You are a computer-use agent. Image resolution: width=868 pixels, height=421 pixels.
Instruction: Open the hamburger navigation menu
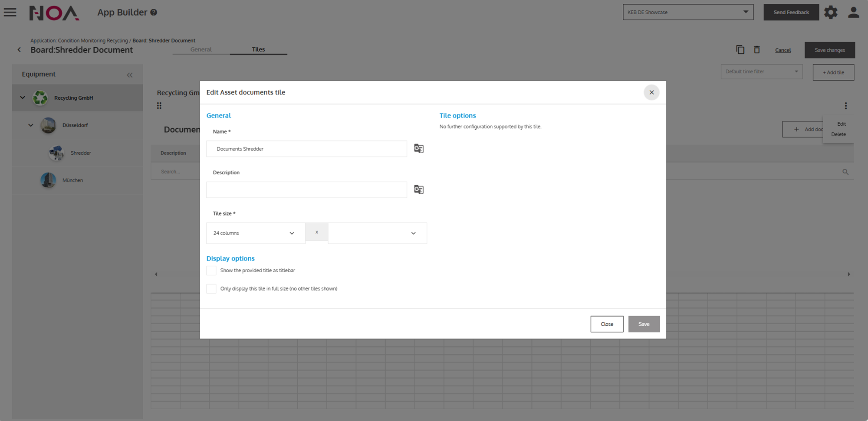pyautogui.click(x=10, y=12)
